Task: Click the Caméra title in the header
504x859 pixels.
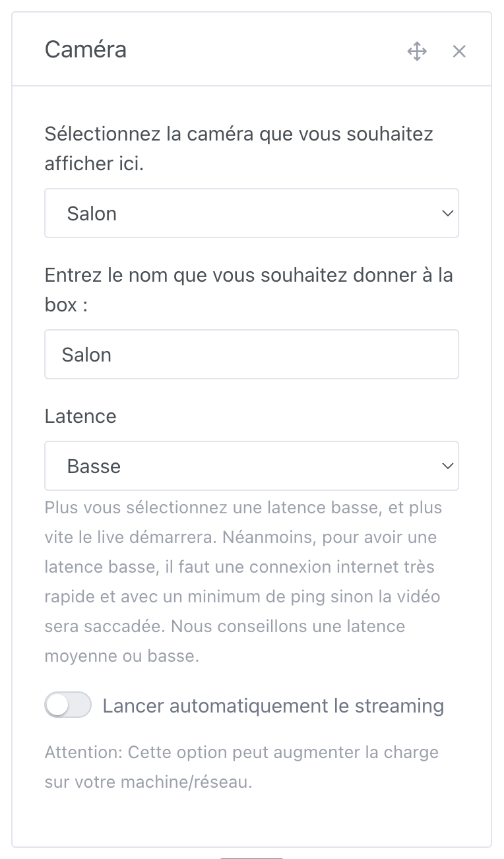Action: [x=86, y=49]
